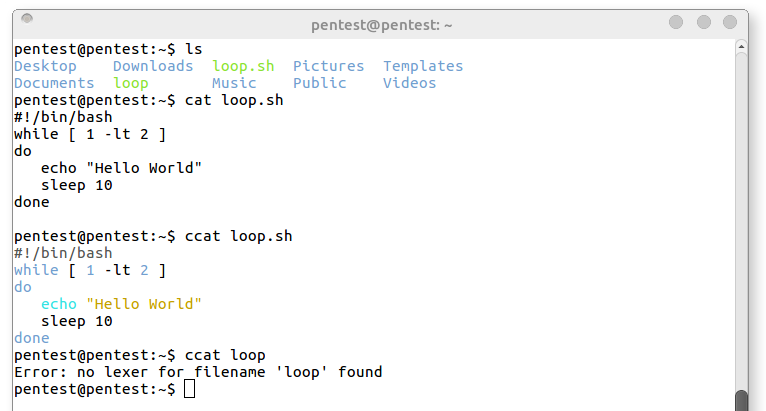Click the green loop.sh filename in ls output
The width and height of the screenshot is (766, 411).
[x=243, y=66]
